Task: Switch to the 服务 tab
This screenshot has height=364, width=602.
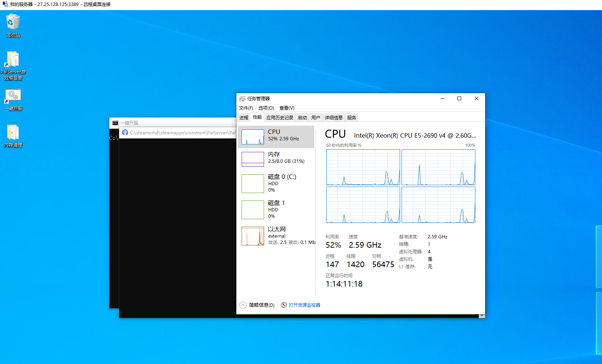Action: tap(352, 118)
